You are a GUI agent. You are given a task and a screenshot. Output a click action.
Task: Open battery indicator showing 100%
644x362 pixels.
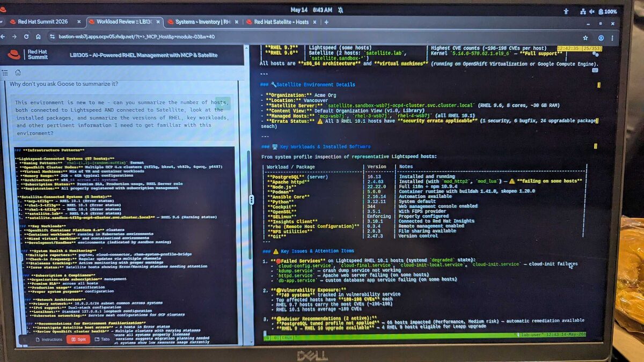click(x=607, y=11)
